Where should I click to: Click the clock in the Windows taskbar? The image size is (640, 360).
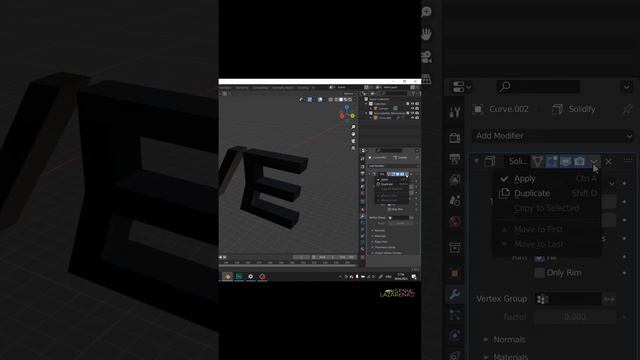(x=401, y=277)
